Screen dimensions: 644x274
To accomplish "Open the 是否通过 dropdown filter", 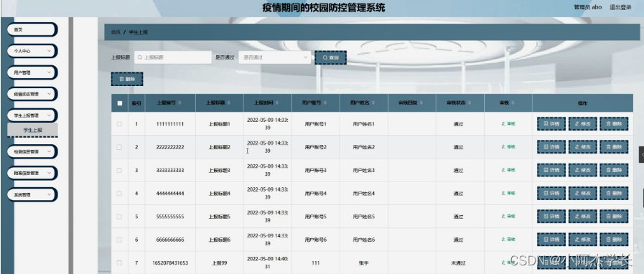I will [x=274, y=57].
